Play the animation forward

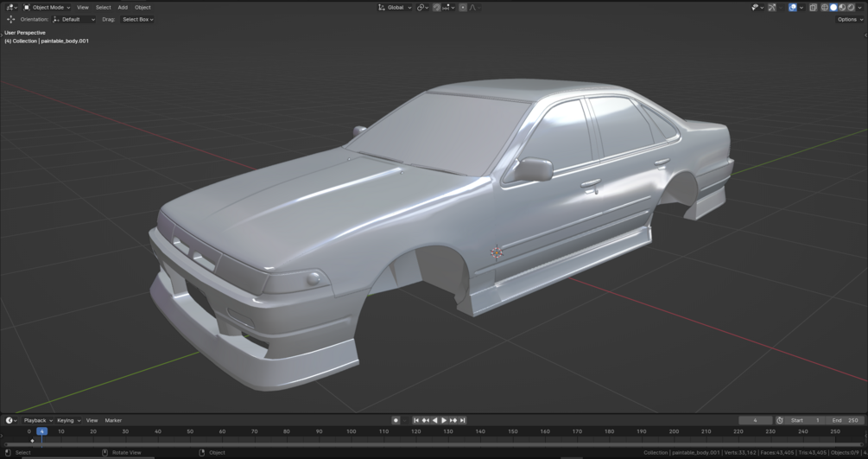[x=444, y=420]
